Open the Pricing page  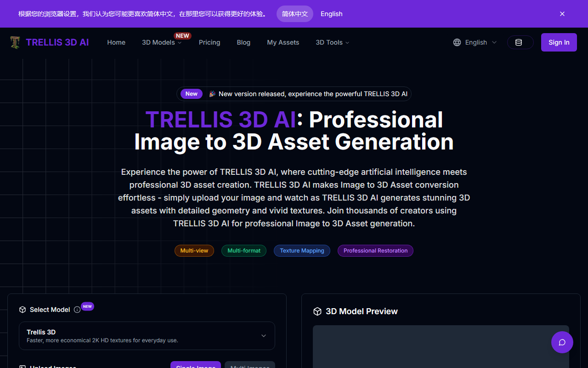coord(209,42)
